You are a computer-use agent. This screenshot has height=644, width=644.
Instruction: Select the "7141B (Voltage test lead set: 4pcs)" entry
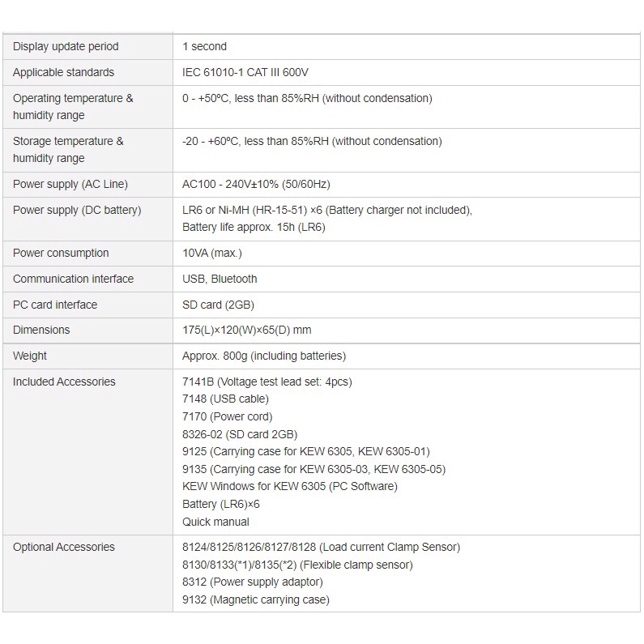click(x=267, y=382)
